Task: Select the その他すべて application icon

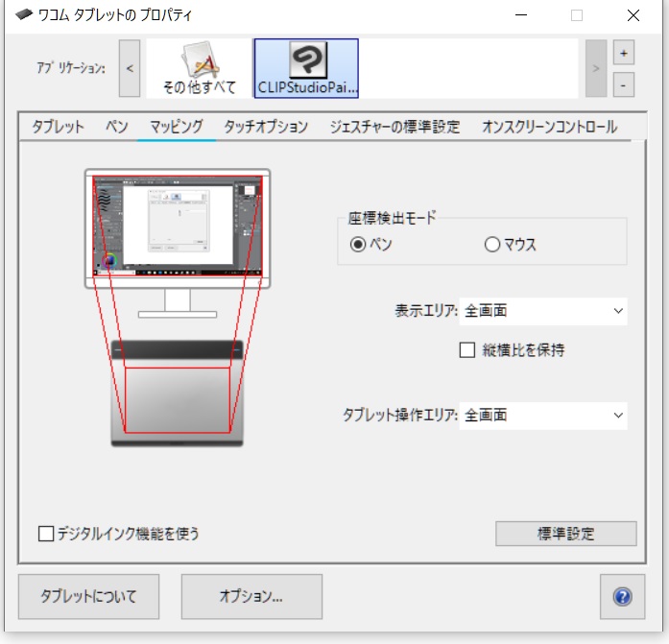Action: click(200, 68)
